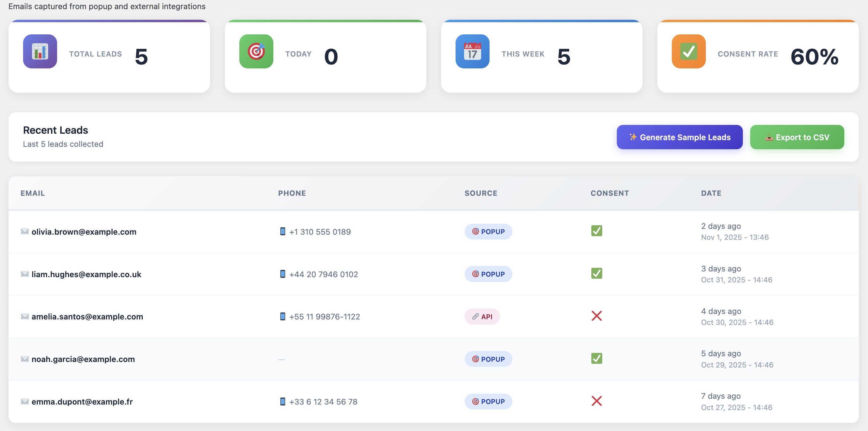Screen dimensions: 868x431
Task: Click the TODAY label
Action: [298, 54]
